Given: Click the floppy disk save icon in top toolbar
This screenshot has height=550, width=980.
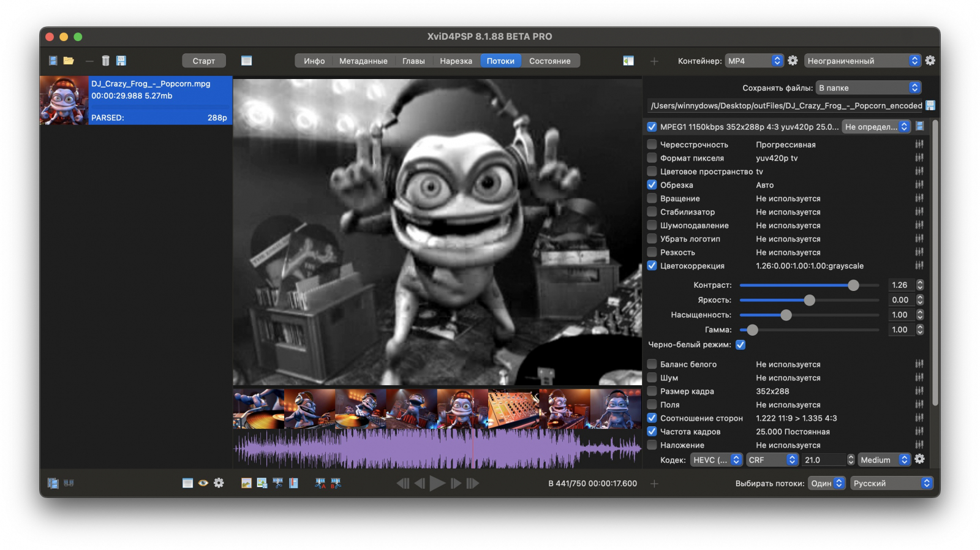Looking at the screenshot, I should click(121, 61).
